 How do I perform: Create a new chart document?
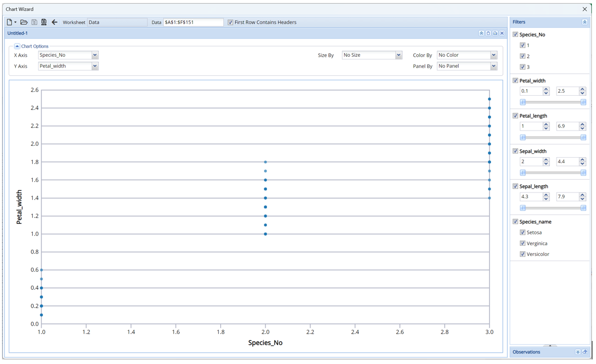[x=9, y=22]
